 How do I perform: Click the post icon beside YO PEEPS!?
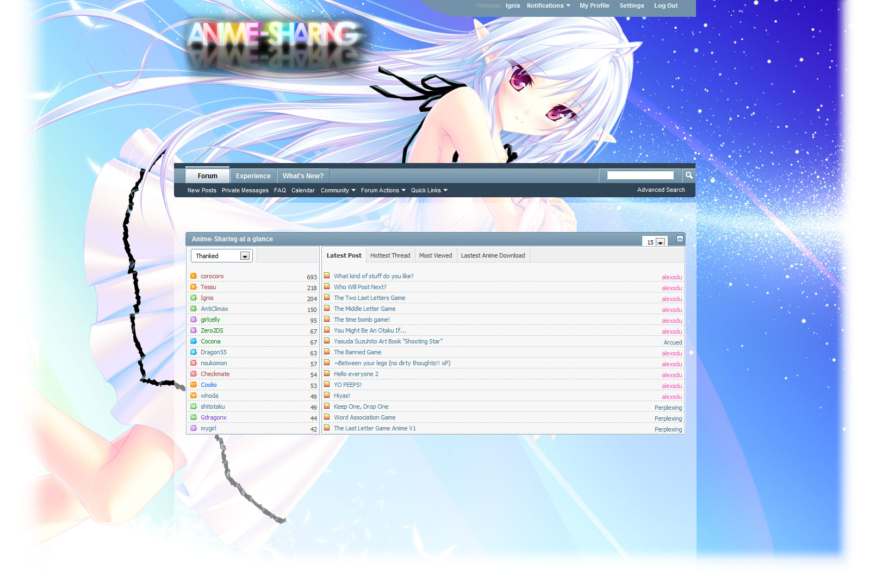point(327,384)
